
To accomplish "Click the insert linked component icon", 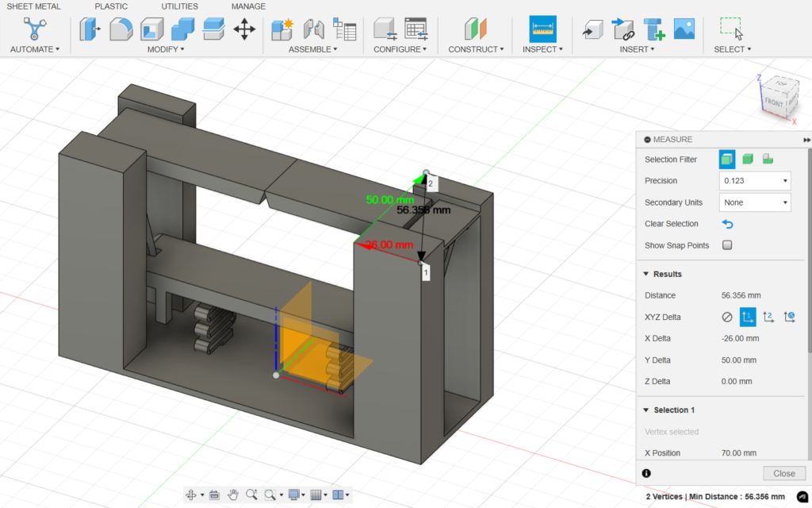I will [623, 29].
